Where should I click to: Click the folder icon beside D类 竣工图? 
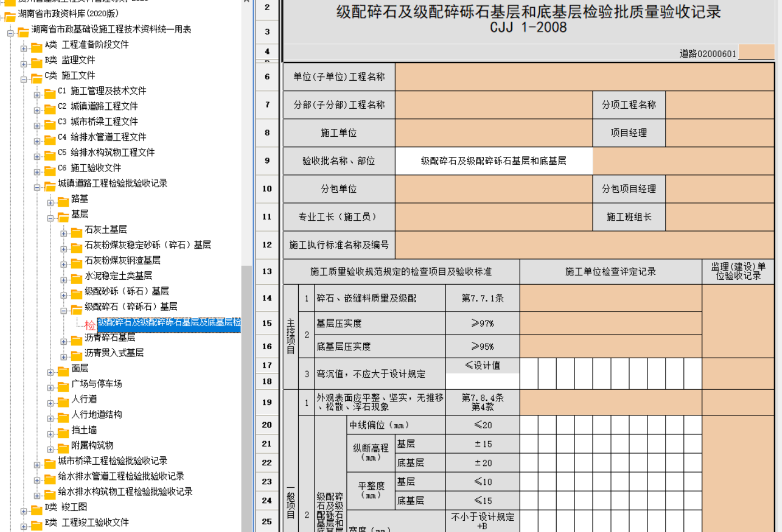tap(36, 510)
